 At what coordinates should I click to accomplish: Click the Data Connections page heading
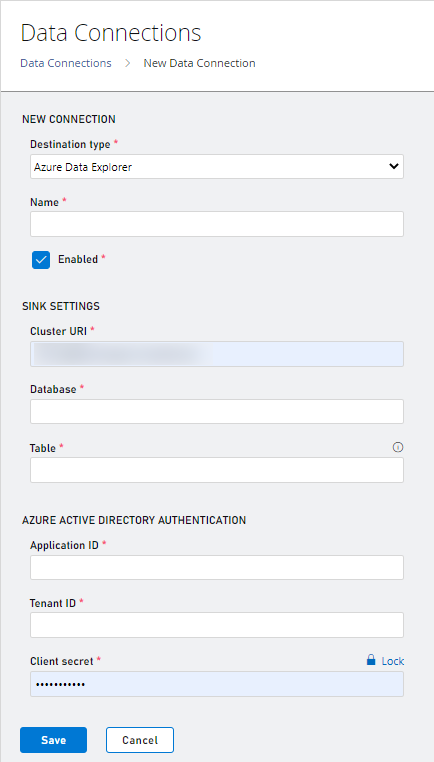(111, 34)
